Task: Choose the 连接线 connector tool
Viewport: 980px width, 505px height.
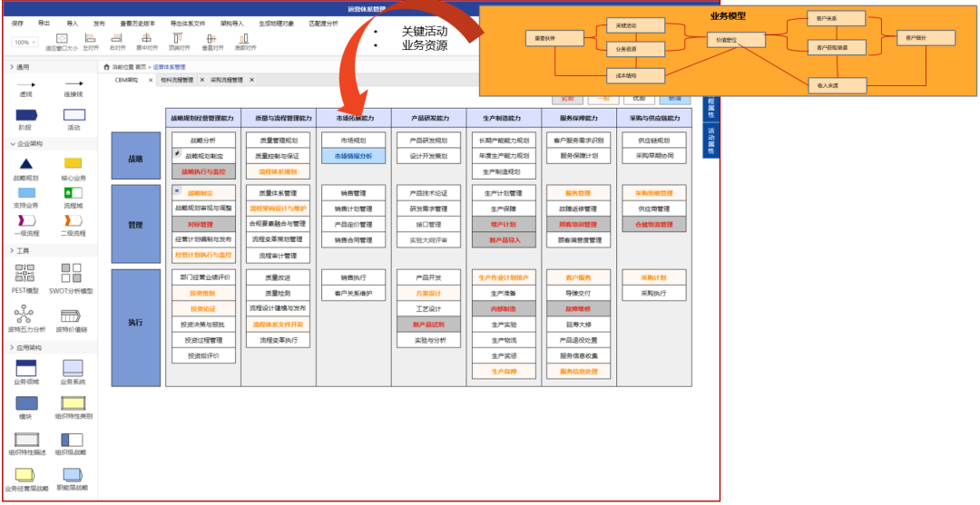Action: pos(74,84)
